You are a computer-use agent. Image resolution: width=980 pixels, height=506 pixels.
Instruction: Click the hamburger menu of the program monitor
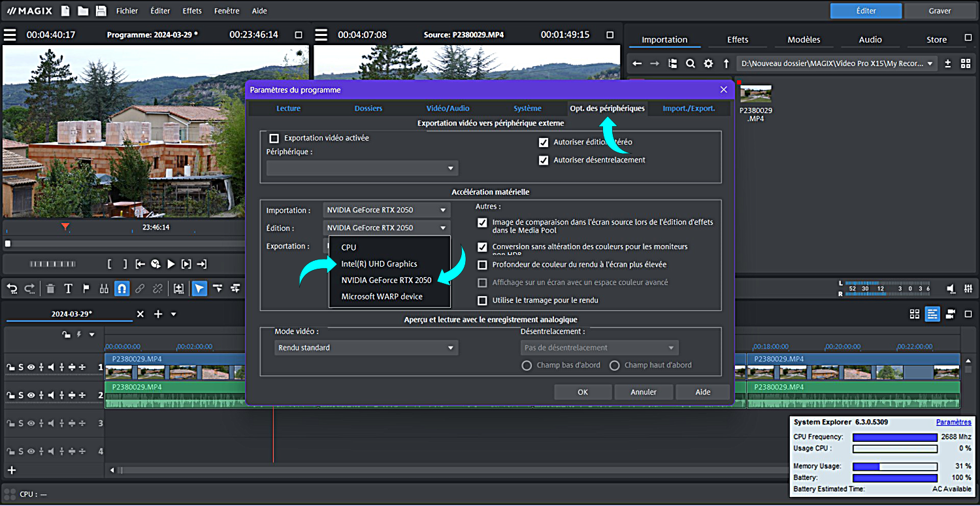(9, 35)
